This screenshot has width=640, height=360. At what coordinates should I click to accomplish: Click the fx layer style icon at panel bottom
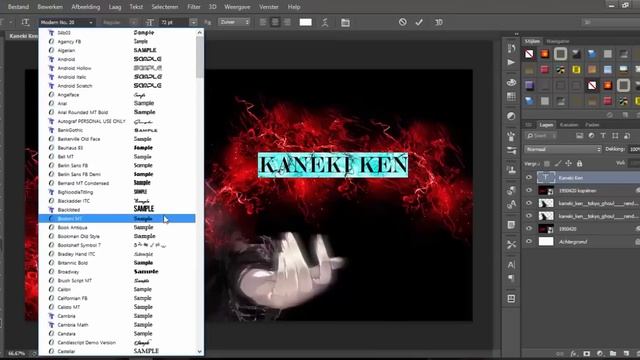(574, 353)
